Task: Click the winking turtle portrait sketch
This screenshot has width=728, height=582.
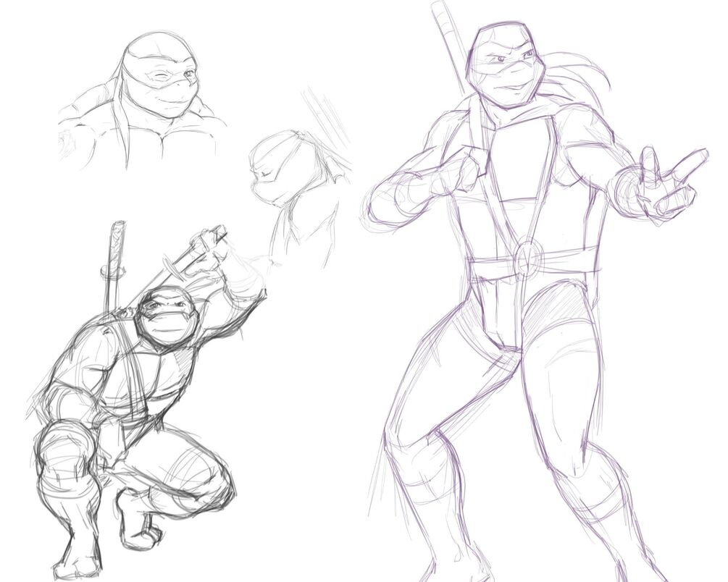Action: click(141, 102)
